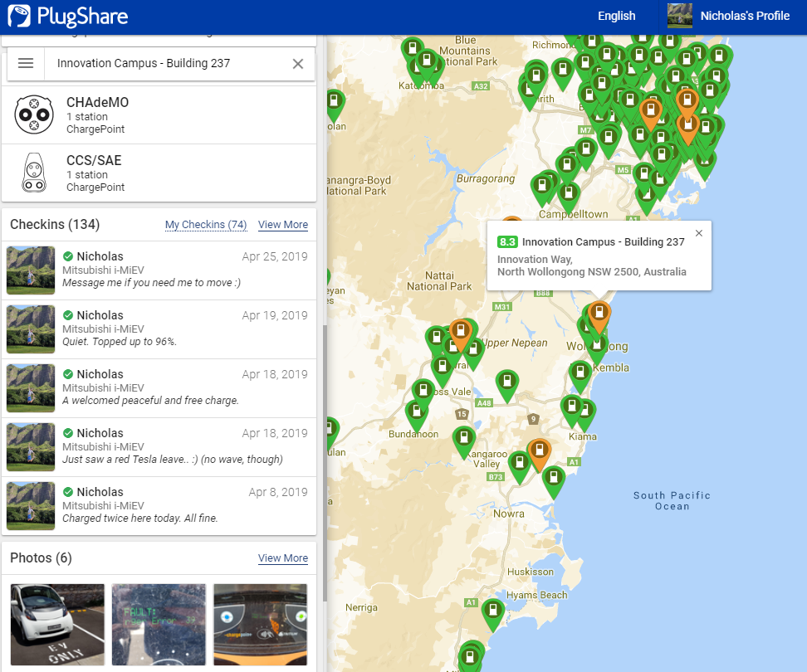This screenshot has width=807, height=672.
Task: Click the Checkins (134) heading
Action: coord(55,225)
